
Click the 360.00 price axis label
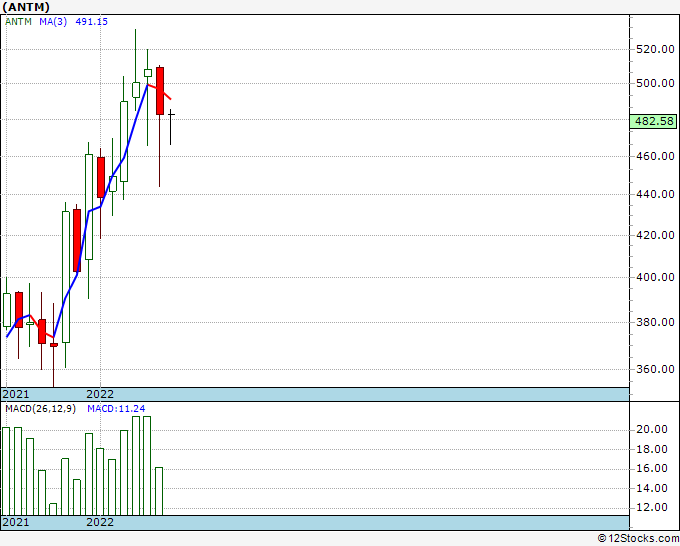pos(655,369)
